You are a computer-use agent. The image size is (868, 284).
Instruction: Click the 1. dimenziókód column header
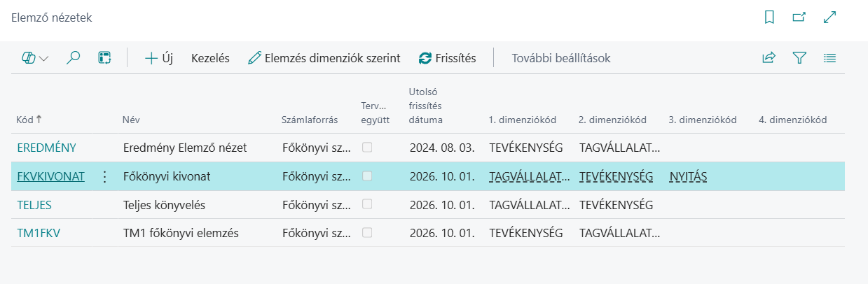pos(522,120)
